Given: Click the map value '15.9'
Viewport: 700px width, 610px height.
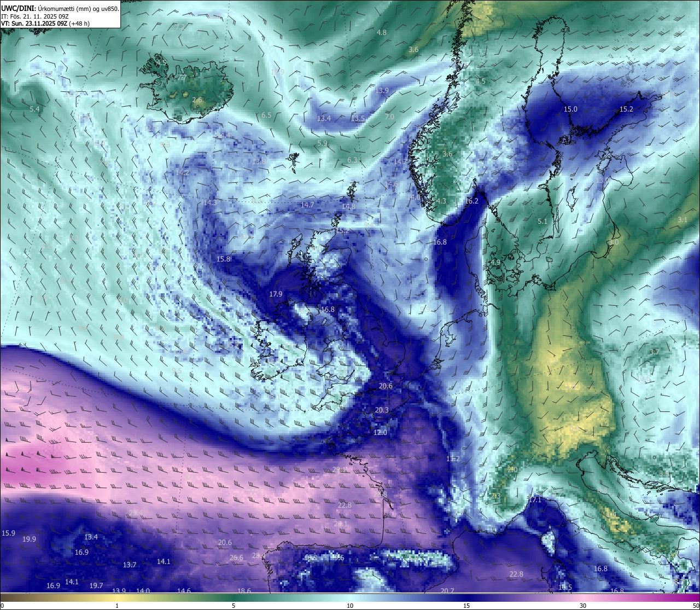Looking at the screenshot, I should (x=9, y=533).
